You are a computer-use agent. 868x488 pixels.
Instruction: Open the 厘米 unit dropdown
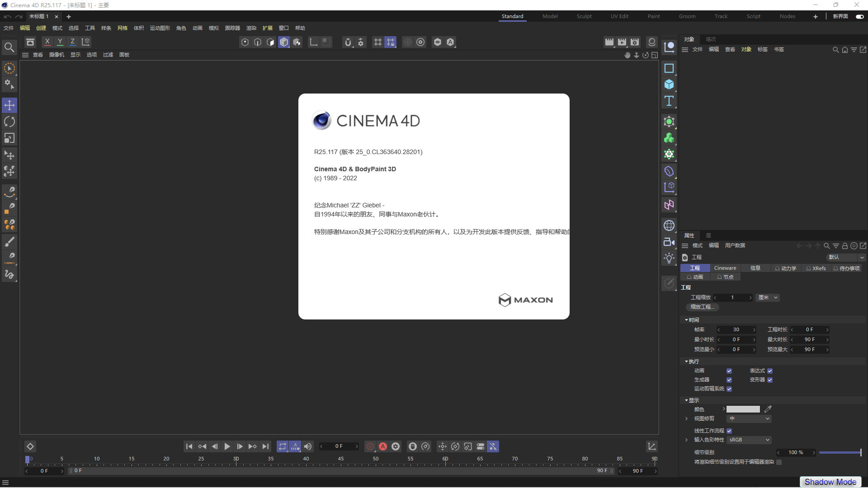click(767, 297)
